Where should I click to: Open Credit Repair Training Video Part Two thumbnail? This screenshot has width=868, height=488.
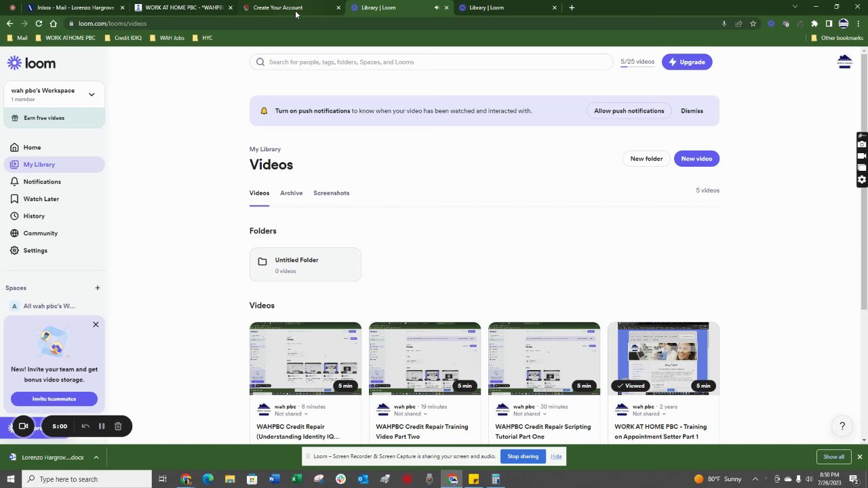click(x=425, y=359)
